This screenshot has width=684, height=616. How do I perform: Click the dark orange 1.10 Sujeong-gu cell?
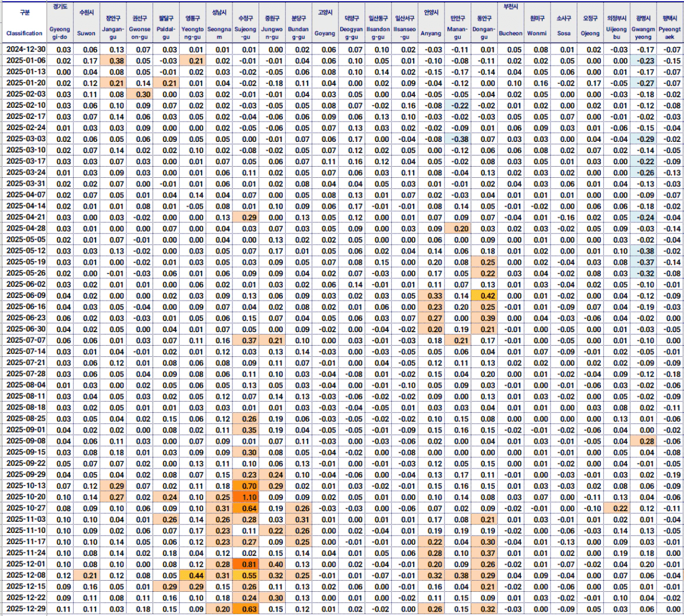coord(246,497)
